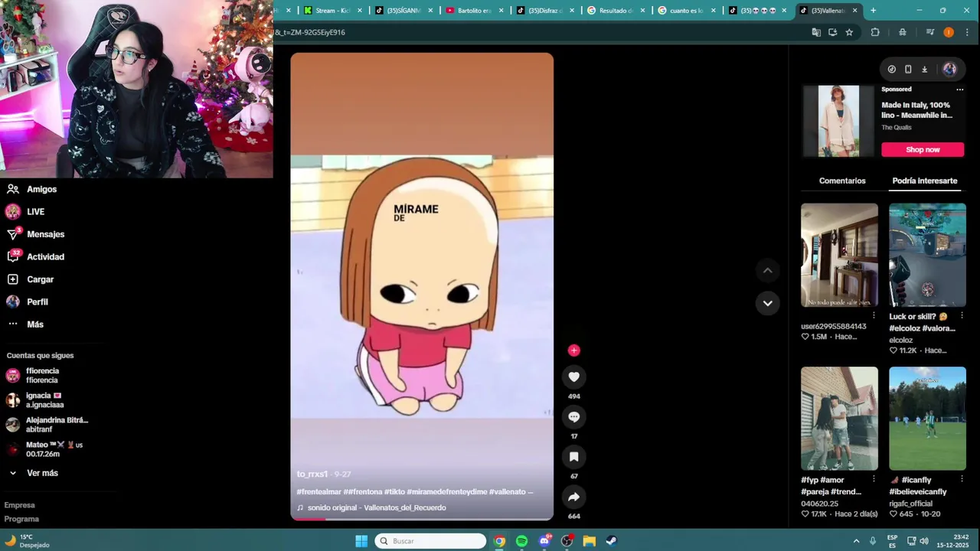Open Spotify from the taskbar
This screenshot has height=551, width=980.
(x=521, y=541)
